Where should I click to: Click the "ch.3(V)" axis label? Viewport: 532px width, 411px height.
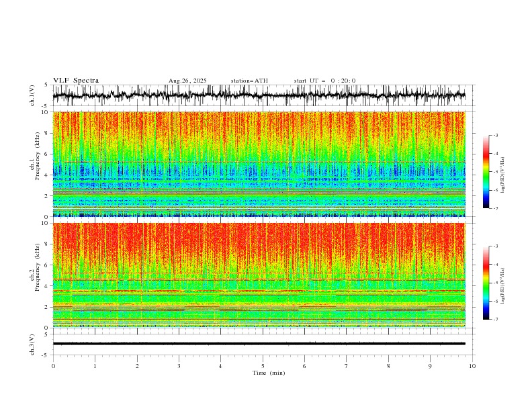click(x=32, y=345)
